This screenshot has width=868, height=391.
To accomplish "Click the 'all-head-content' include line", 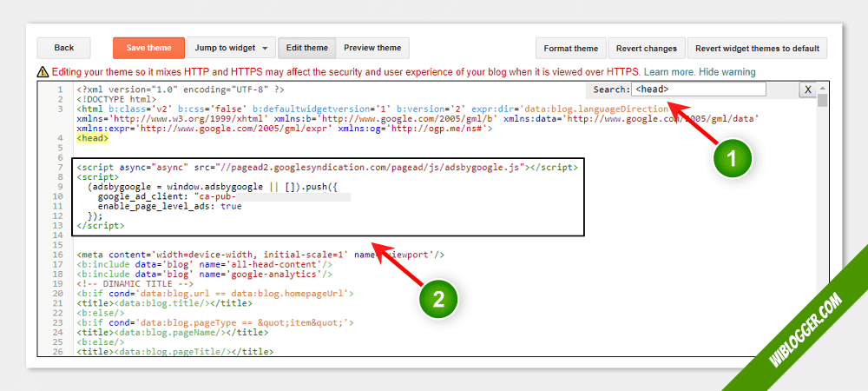I will tap(204, 265).
